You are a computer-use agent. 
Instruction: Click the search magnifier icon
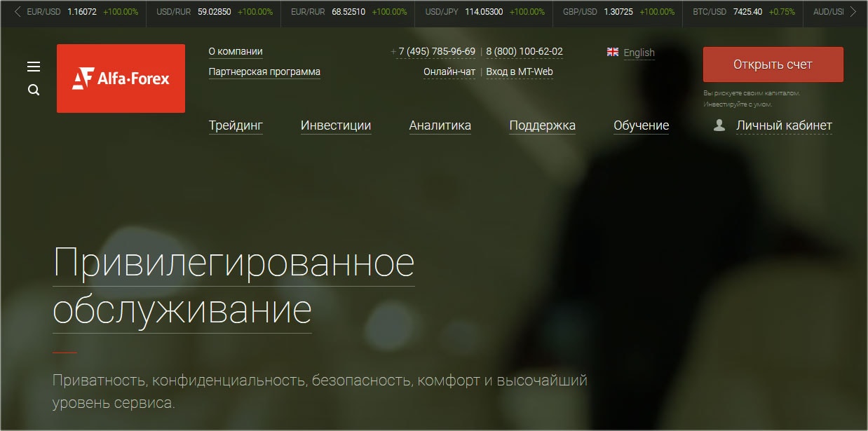click(x=34, y=90)
